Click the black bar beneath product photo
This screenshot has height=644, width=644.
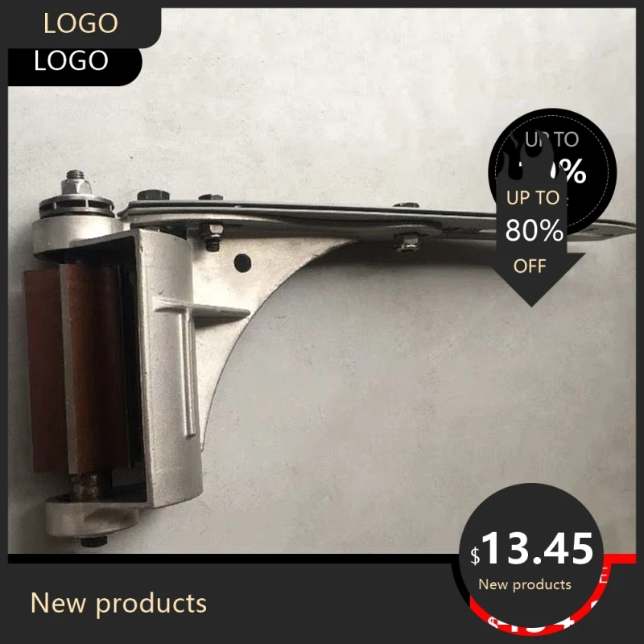coord(234,558)
